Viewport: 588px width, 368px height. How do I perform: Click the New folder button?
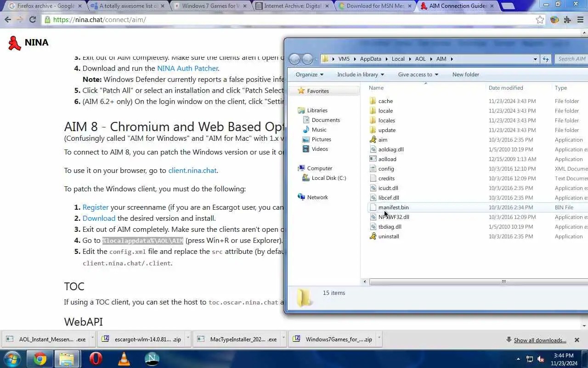[x=465, y=75]
